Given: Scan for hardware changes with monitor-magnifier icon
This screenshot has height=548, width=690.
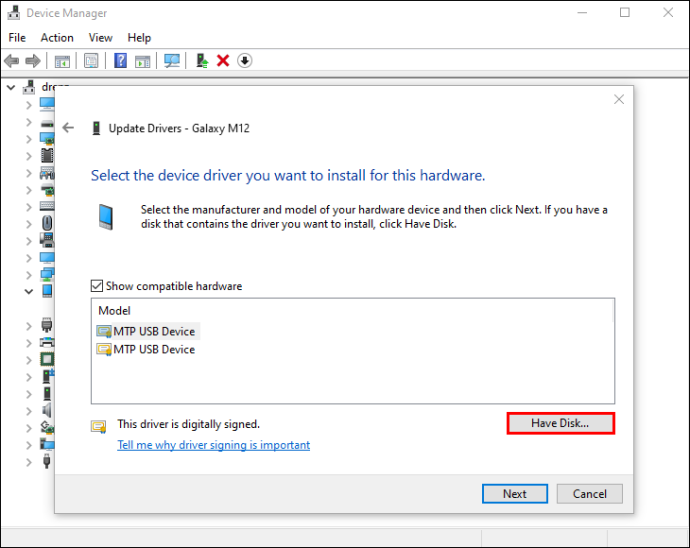Looking at the screenshot, I should (x=172, y=61).
